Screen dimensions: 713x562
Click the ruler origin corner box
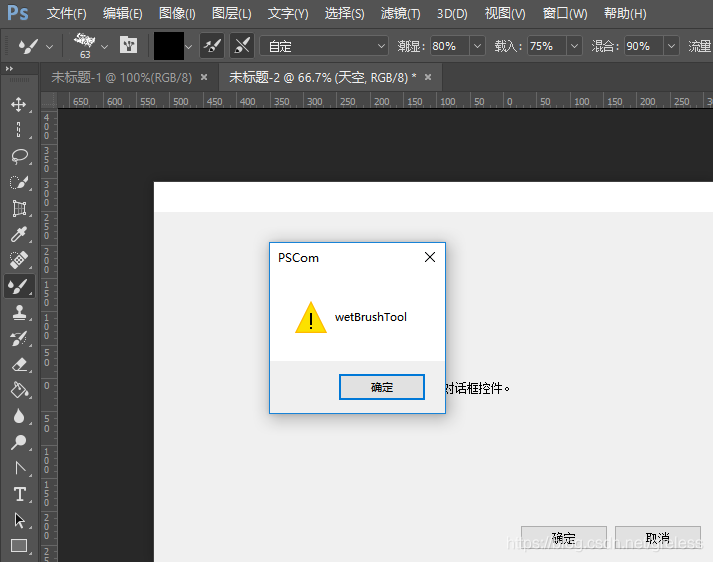49,100
